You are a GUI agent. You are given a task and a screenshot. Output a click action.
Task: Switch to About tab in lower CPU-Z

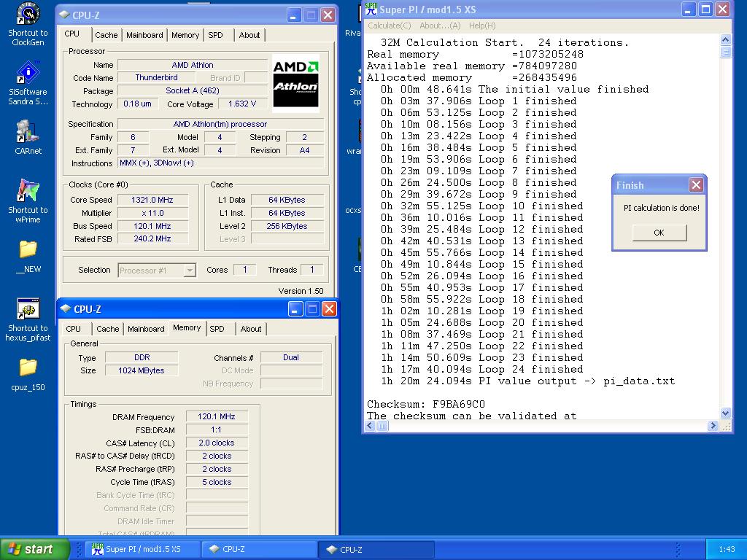click(x=251, y=329)
